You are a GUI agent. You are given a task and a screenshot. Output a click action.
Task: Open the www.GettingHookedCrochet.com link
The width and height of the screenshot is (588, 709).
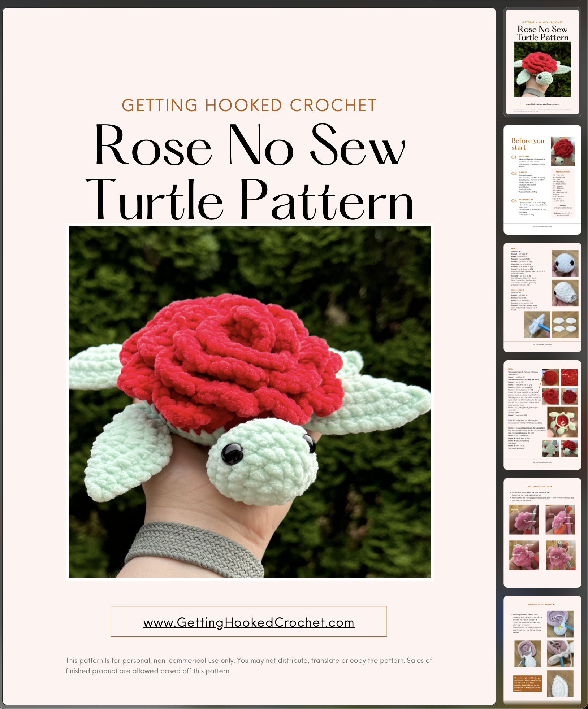pyautogui.click(x=249, y=623)
